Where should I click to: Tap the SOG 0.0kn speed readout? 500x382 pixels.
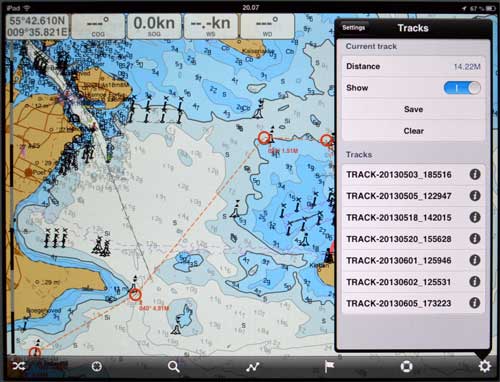pos(154,26)
